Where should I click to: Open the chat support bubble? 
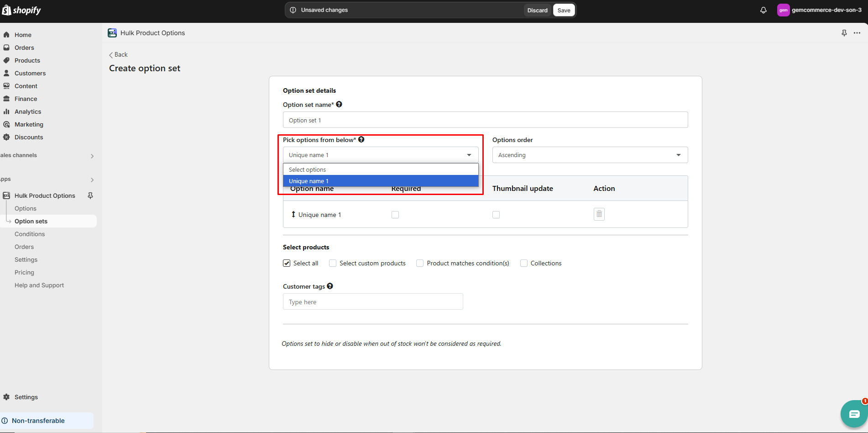tap(853, 414)
